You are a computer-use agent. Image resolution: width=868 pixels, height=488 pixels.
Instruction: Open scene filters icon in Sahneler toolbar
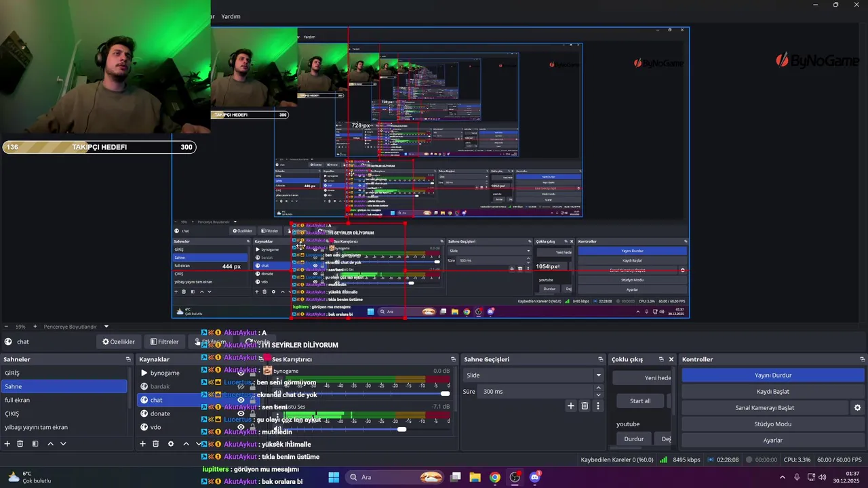click(35, 444)
